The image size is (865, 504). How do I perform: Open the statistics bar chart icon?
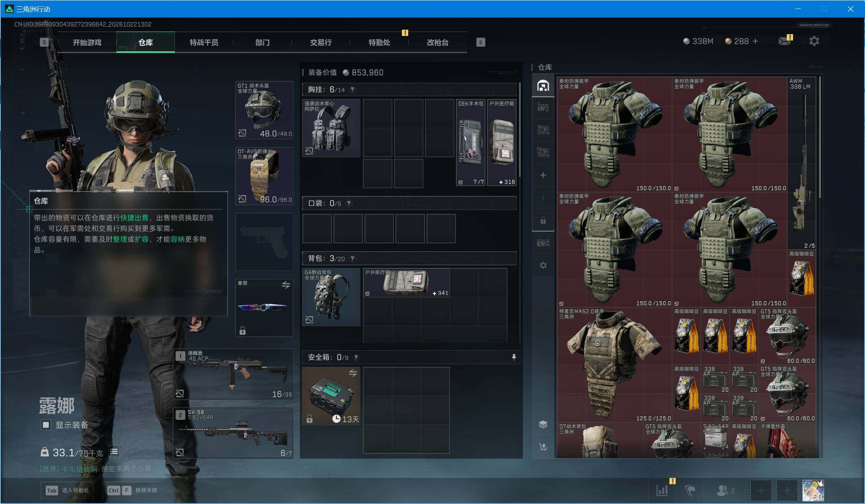662,491
